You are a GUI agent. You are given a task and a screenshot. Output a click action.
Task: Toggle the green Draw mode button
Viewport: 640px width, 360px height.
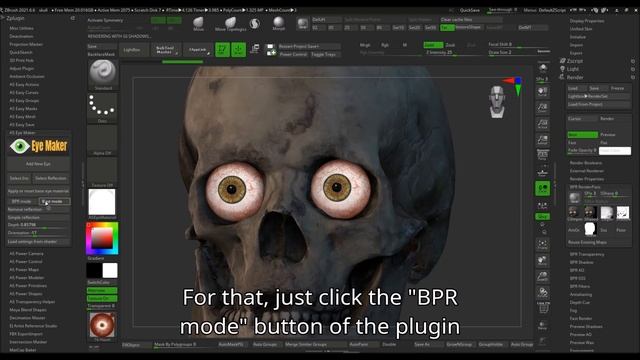click(239, 49)
